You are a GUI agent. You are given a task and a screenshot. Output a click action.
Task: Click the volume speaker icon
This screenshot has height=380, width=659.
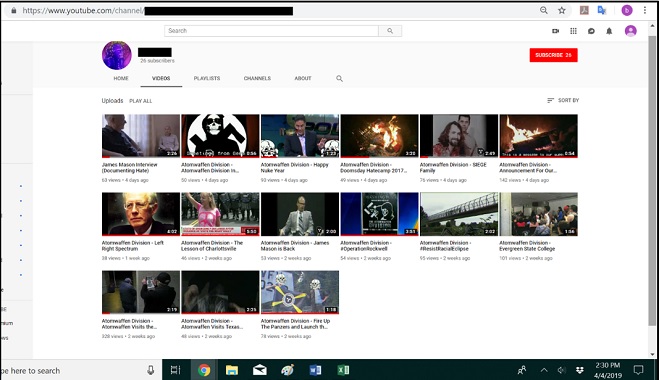(561, 370)
